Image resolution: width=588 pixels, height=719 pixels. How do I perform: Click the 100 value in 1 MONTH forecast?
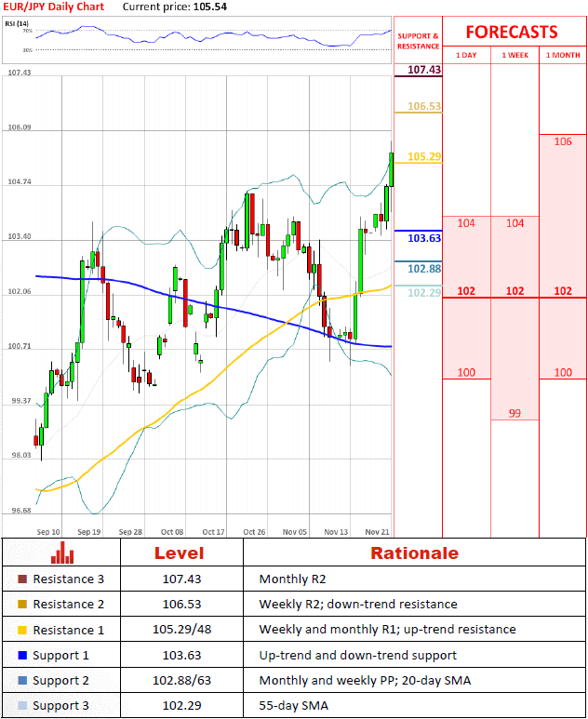click(563, 373)
